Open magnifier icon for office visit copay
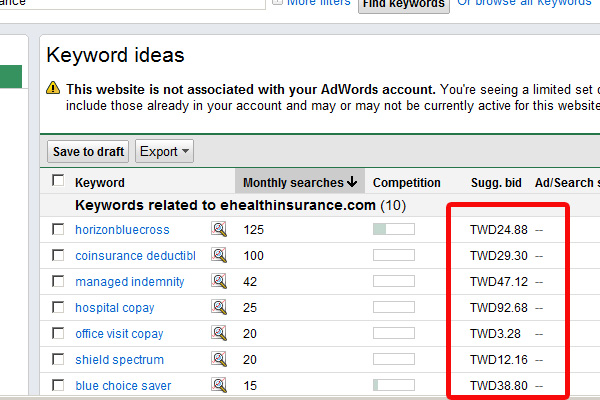 coord(219,333)
